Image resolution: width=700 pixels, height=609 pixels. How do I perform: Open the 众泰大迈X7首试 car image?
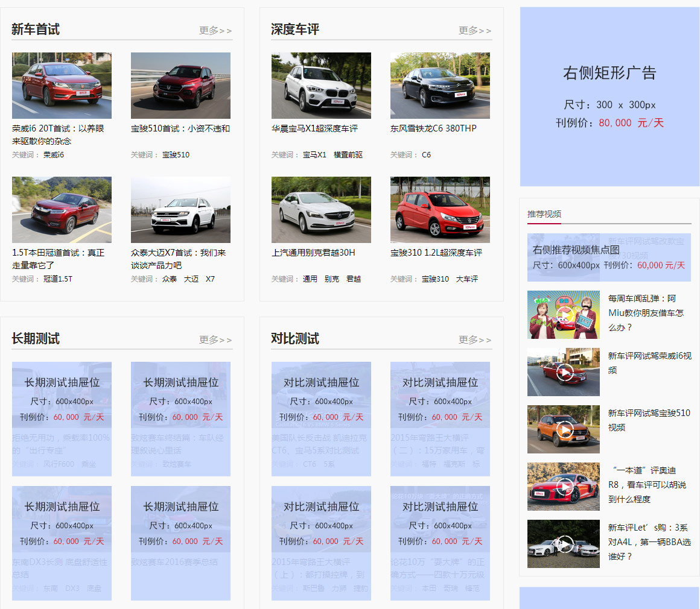click(x=180, y=210)
